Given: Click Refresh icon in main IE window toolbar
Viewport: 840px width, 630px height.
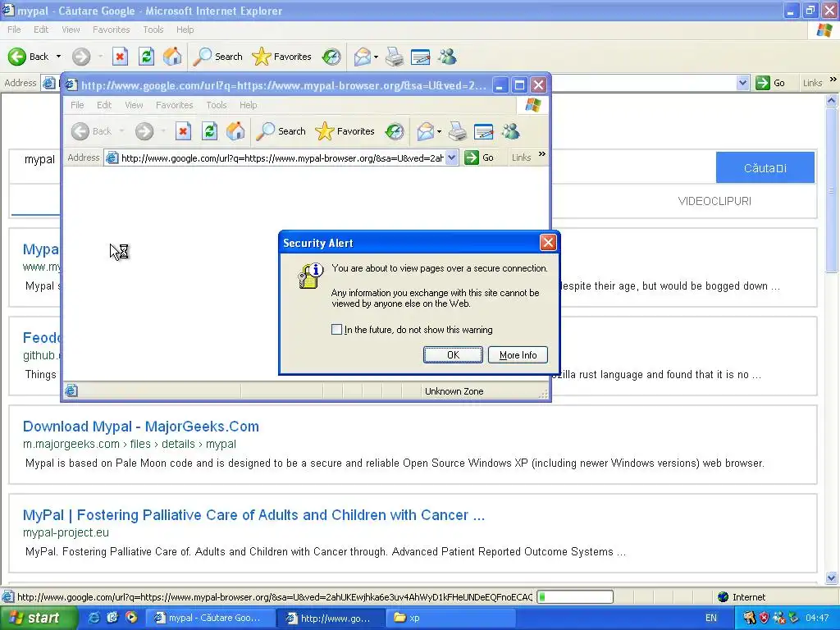Looking at the screenshot, I should point(146,57).
